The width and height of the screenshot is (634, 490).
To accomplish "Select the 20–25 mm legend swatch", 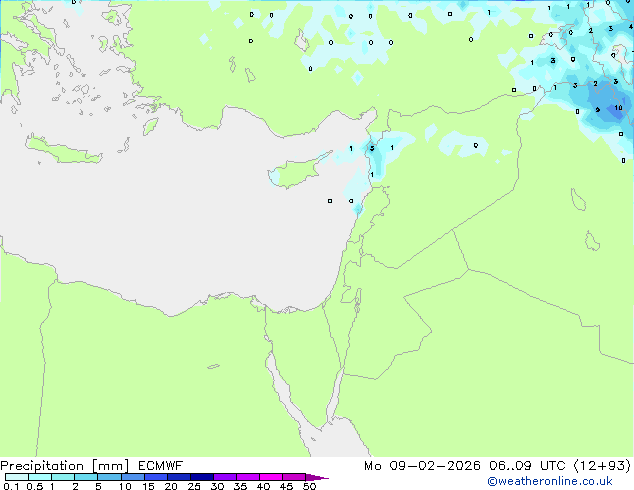I will point(179,477).
